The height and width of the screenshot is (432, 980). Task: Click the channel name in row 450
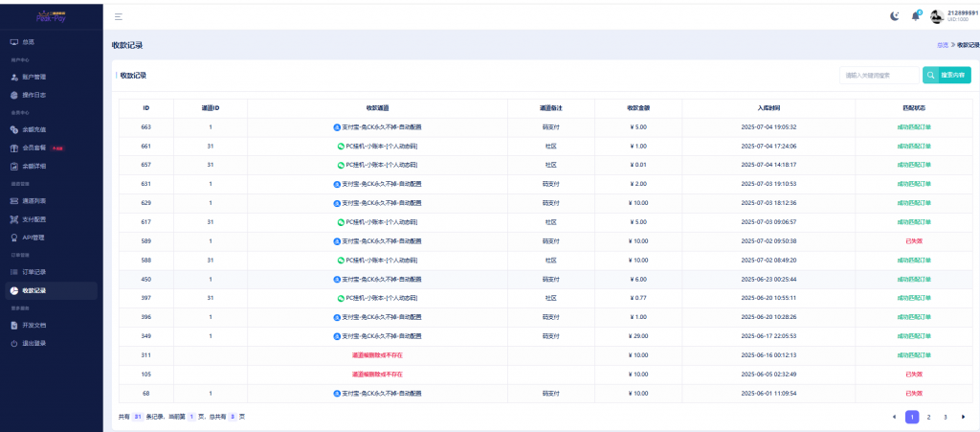click(382, 280)
